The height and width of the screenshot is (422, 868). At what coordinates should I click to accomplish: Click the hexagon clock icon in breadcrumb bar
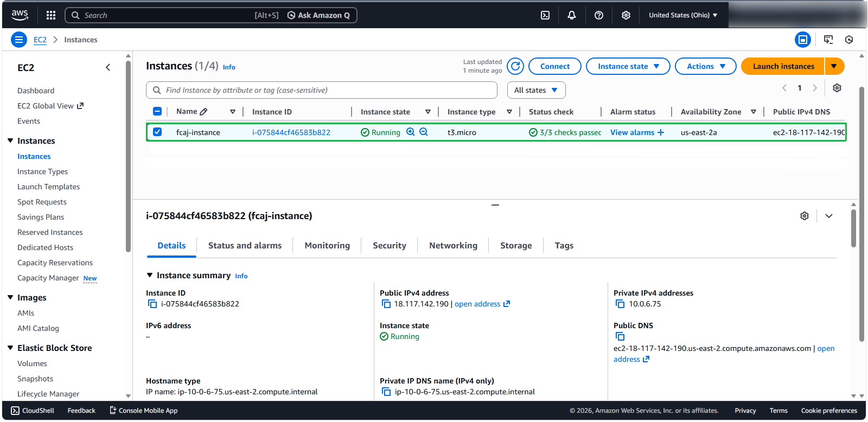point(849,40)
